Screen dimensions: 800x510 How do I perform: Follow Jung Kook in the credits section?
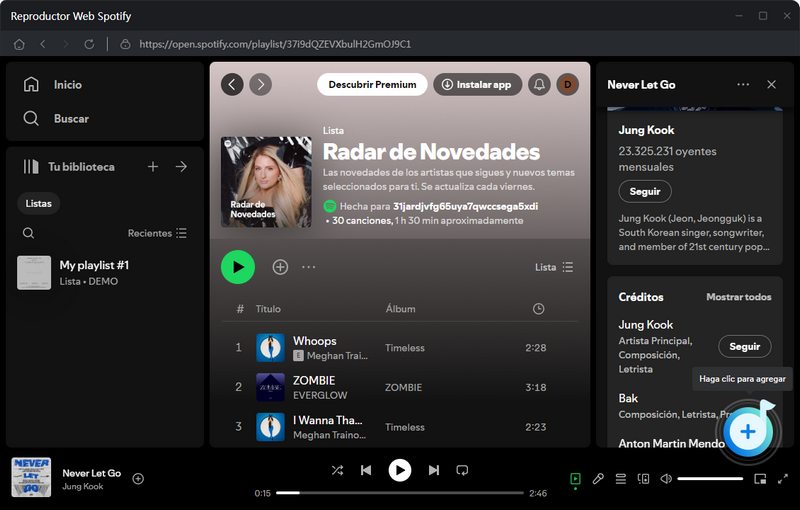[745, 347]
